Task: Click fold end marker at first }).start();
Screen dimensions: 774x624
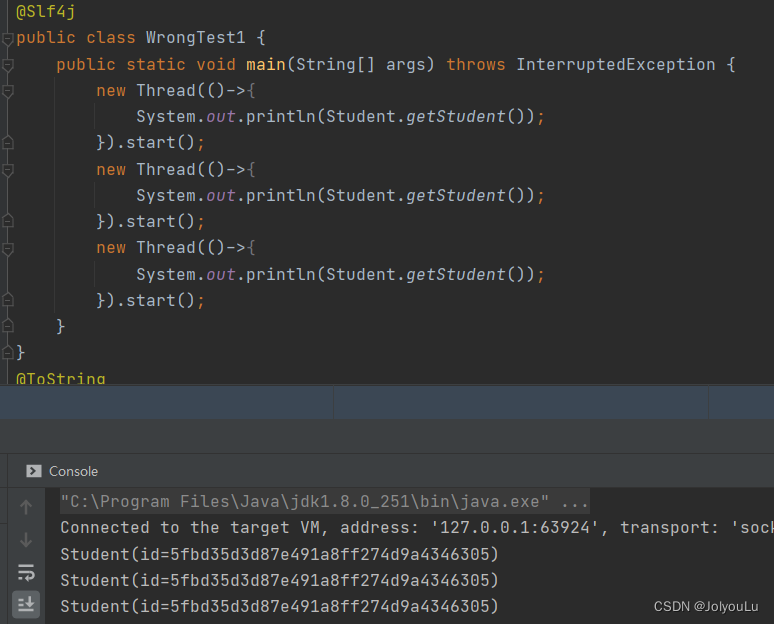Action: [7, 143]
